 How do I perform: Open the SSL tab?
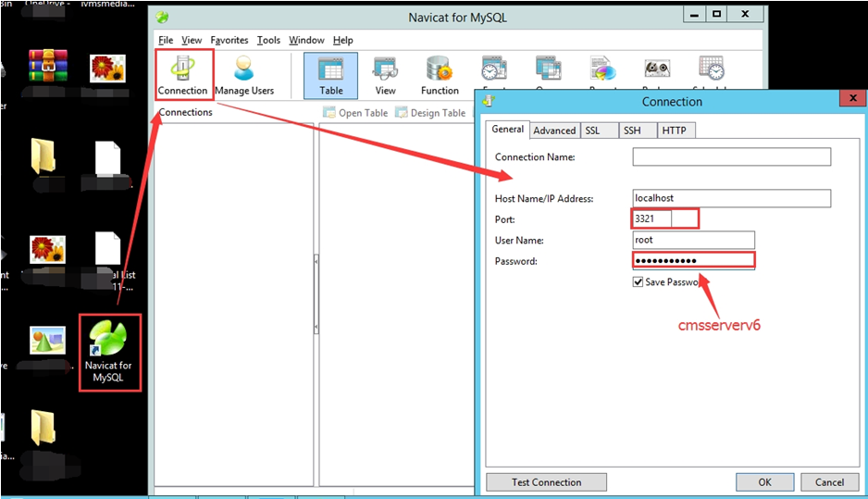(599, 131)
